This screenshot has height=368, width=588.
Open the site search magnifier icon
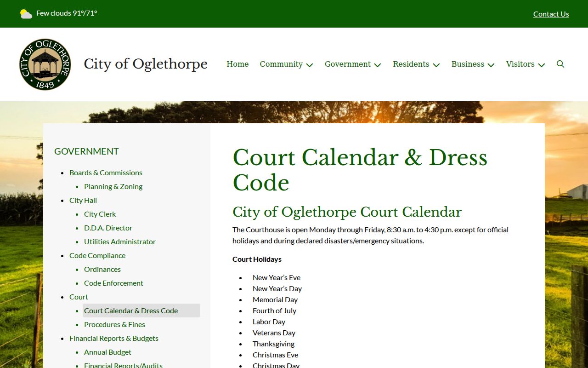pos(560,64)
